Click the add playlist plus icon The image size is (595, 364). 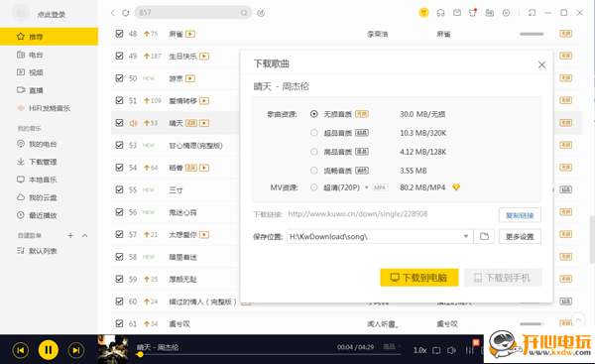[x=70, y=236]
